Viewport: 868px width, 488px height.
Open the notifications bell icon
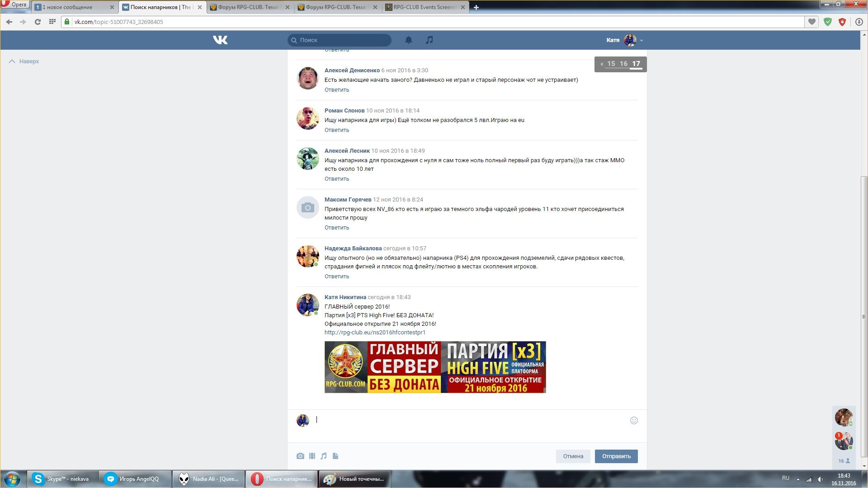[408, 40]
